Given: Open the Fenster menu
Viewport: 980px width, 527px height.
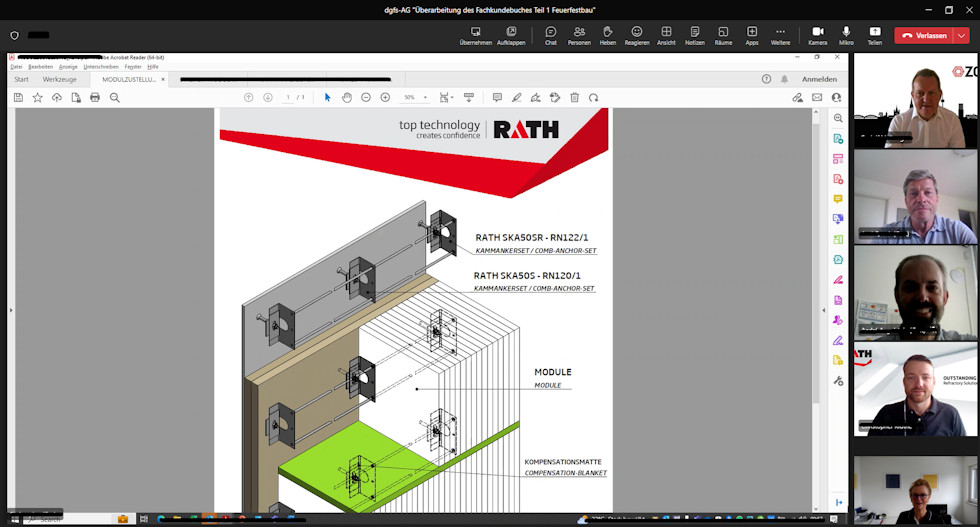Looking at the screenshot, I should coord(133,67).
